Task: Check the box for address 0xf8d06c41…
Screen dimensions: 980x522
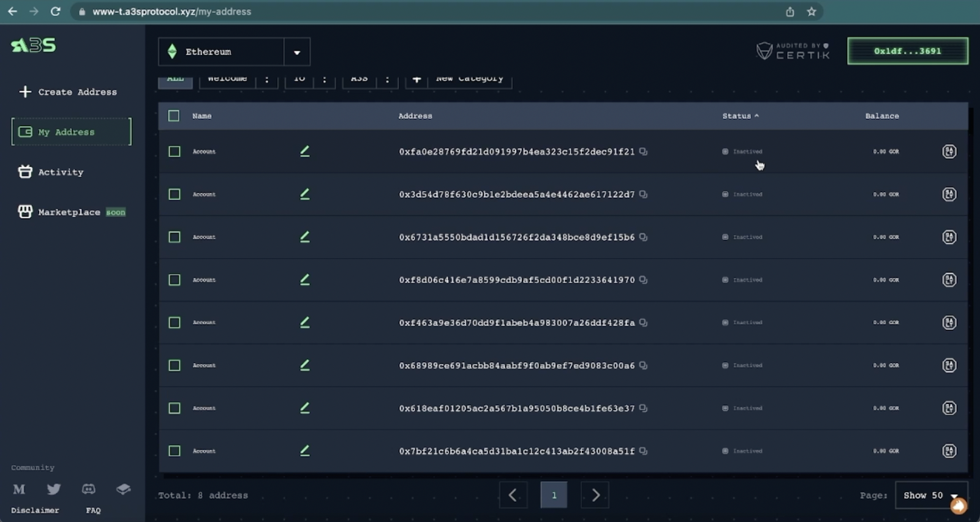Action: click(175, 280)
